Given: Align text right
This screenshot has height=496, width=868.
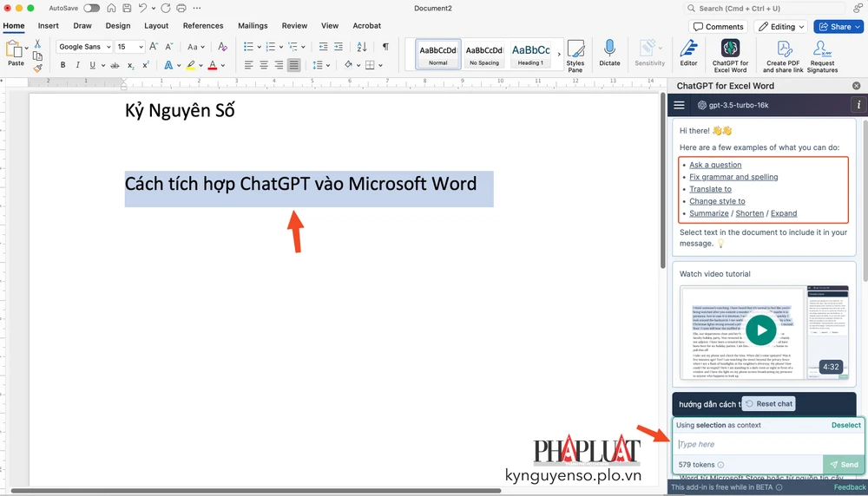Looking at the screenshot, I should pos(279,65).
